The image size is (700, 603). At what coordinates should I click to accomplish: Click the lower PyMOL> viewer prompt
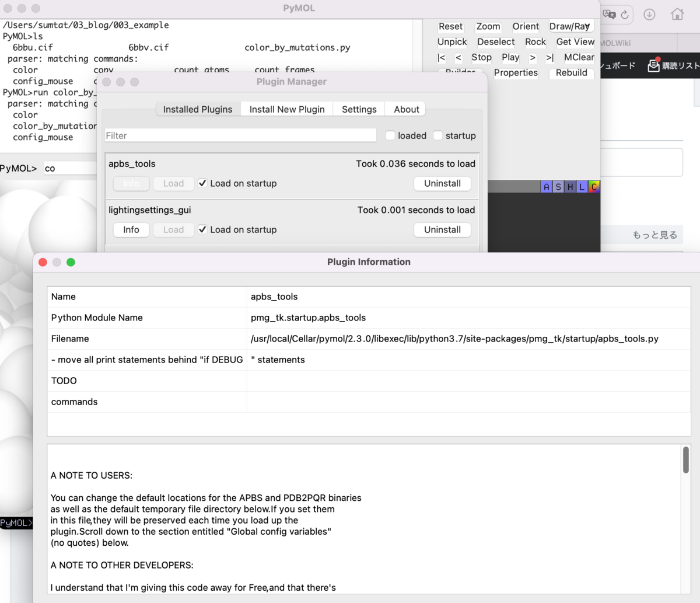(x=16, y=523)
